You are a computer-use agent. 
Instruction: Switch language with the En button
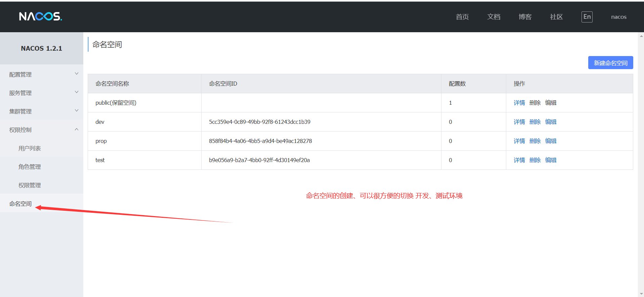587,17
